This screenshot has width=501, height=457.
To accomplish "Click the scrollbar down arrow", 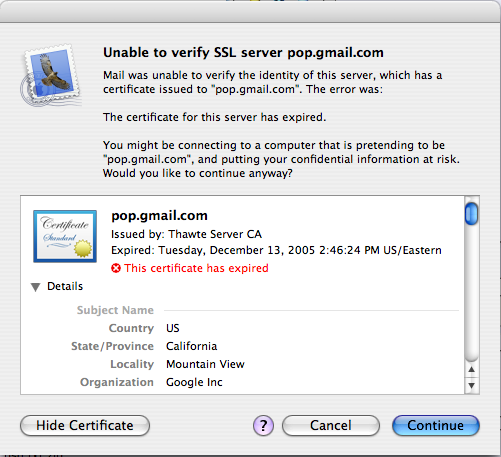I will pyautogui.click(x=471, y=386).
